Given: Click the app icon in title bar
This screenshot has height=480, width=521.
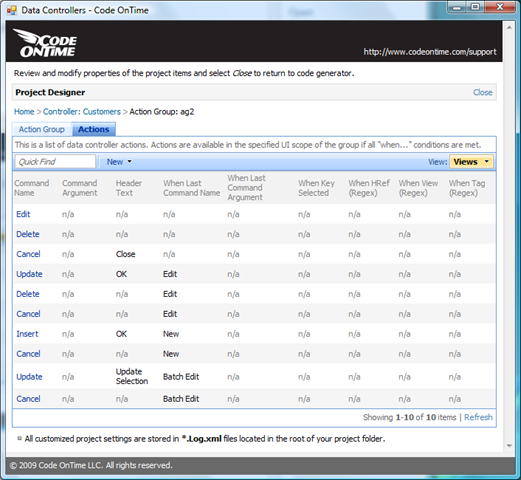Looking at the screenshot, I should tap(12, 10).
